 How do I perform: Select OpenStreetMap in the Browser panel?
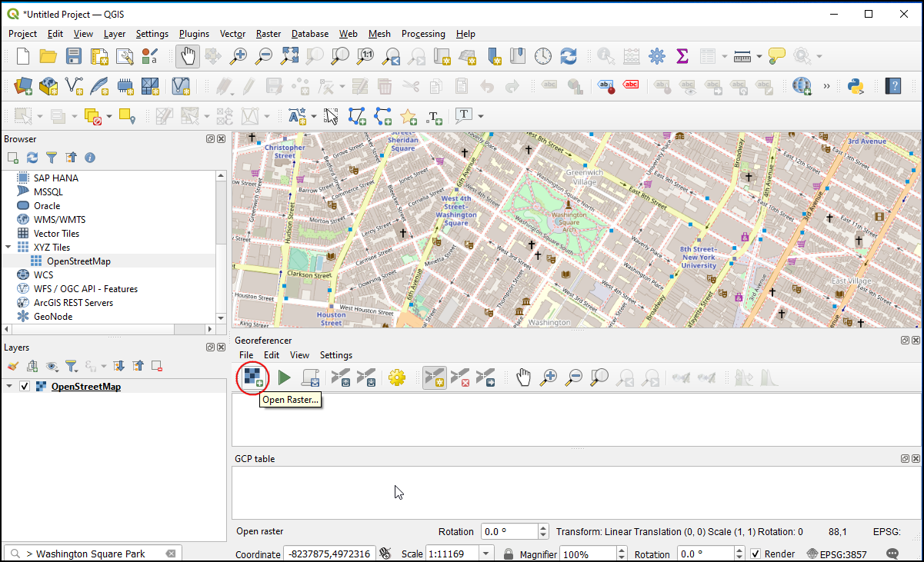[x=78, y=261]
